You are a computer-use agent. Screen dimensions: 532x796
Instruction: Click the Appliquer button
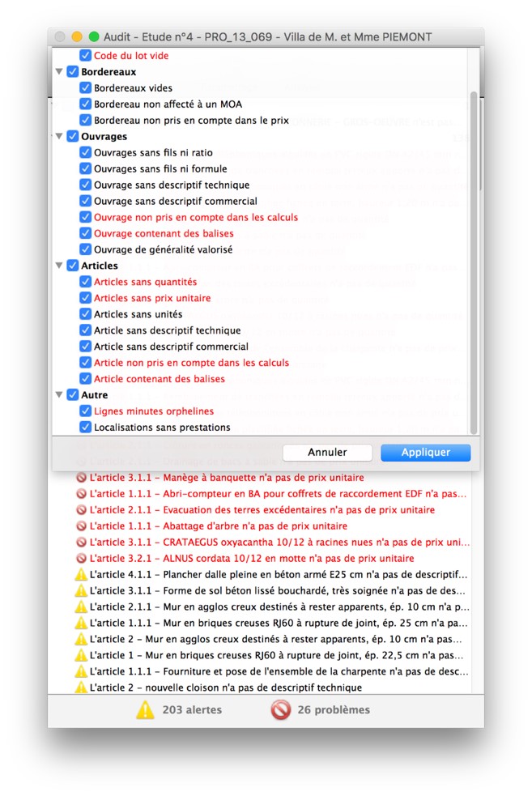coord(425,453)
